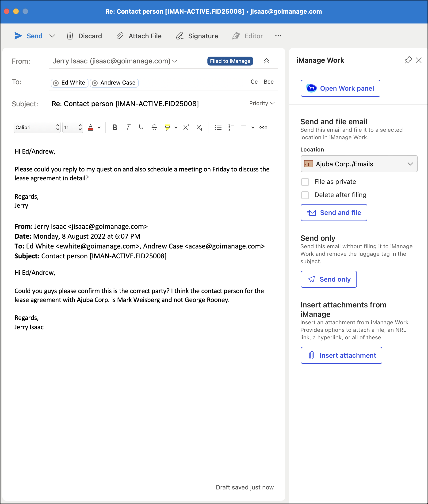The height and width of the screenshot is (504, 428).
Task: Expand the Priority dropdown
Action: tap(262, 103)
